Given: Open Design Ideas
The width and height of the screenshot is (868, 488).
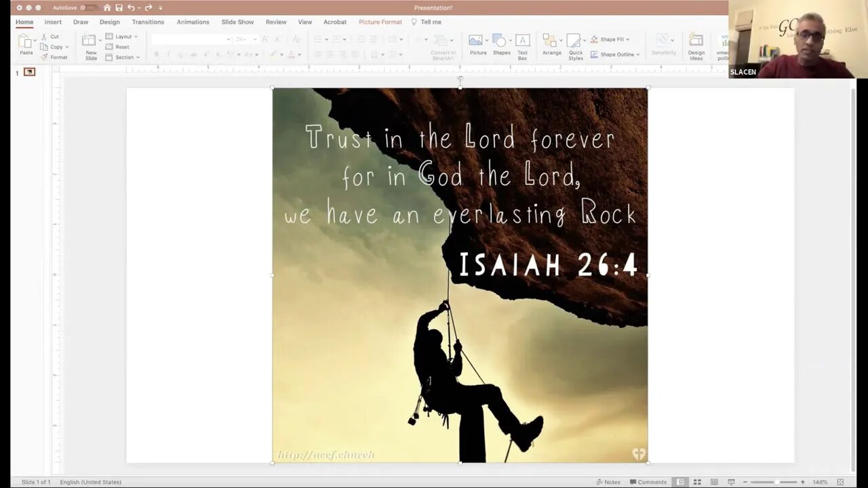Looking at the screenshot, I should click(x=696, y=46).
